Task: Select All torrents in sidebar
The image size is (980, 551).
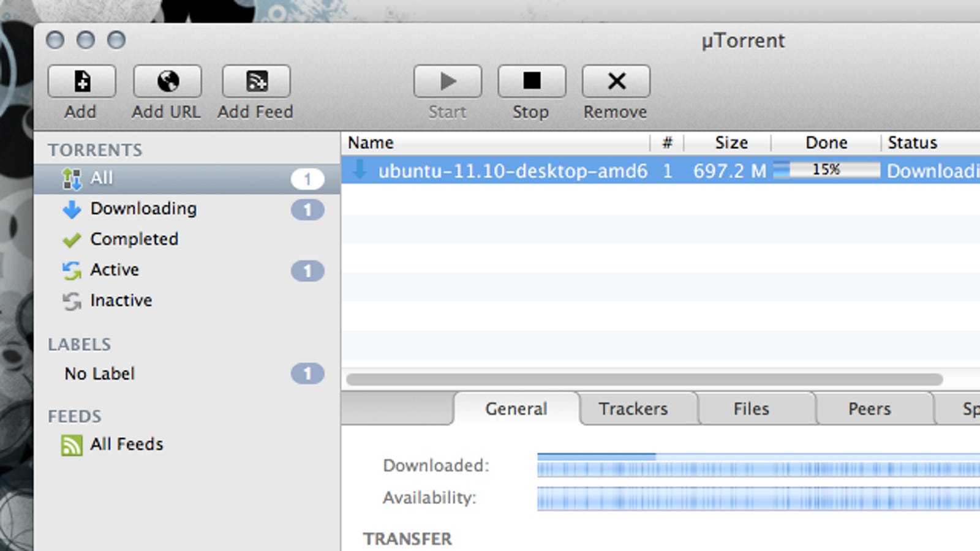Action: coord(187,179)
